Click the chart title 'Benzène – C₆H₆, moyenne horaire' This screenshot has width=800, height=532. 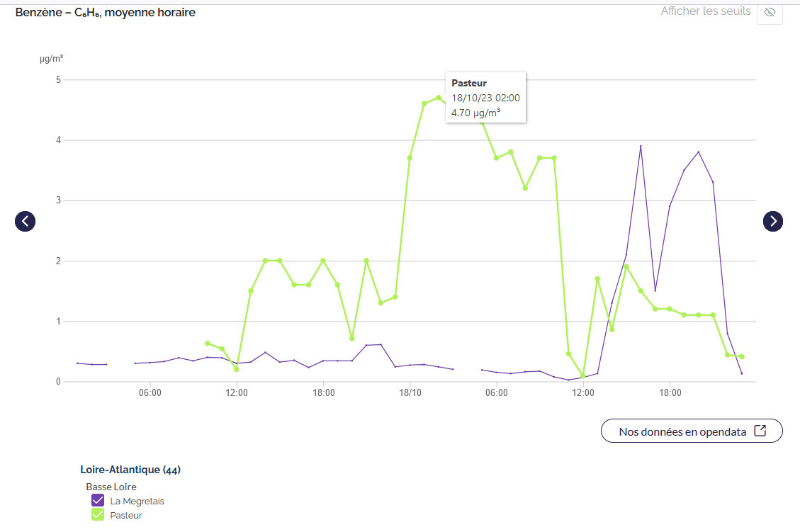(105, 12)
